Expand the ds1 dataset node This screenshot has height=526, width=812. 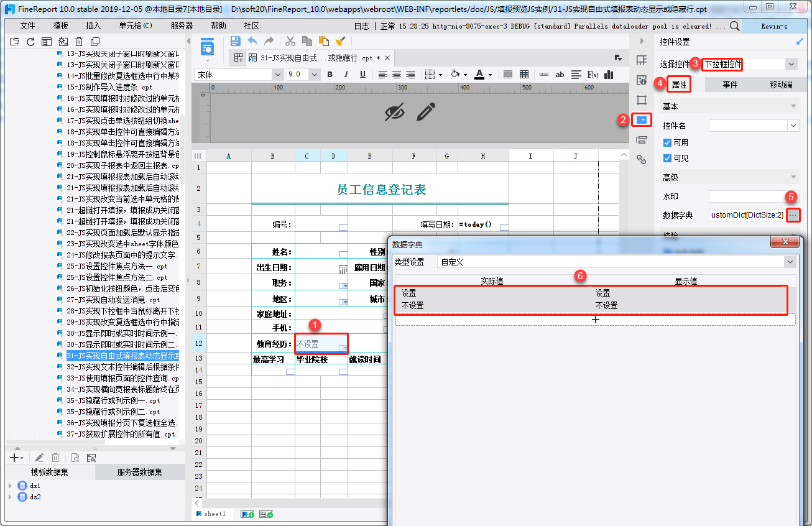click(10, 486)
